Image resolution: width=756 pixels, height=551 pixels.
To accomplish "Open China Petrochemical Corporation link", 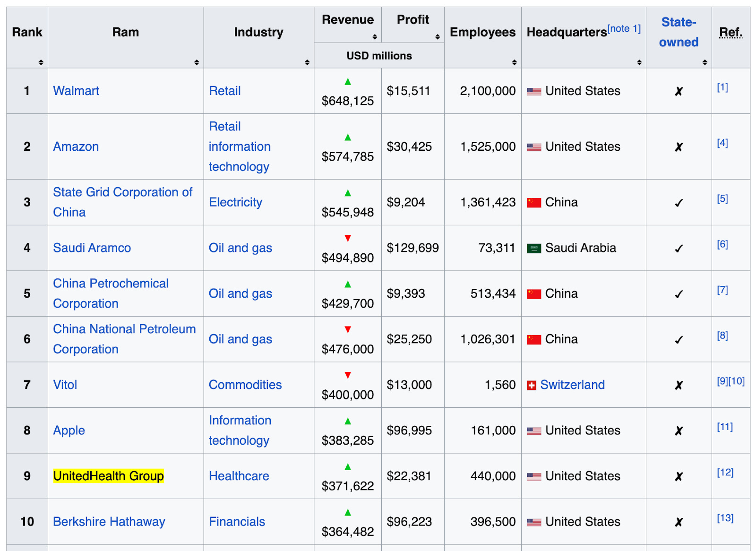I will [111, 293].
